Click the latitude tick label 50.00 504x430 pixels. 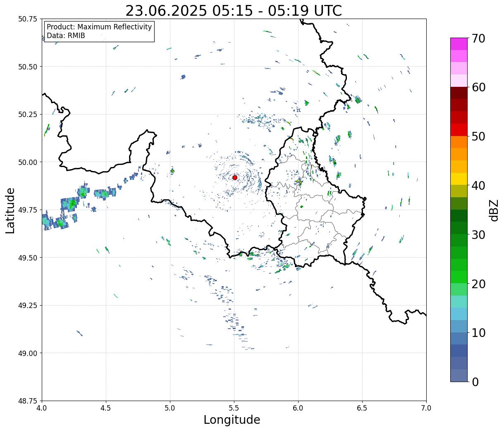[28, 162]
